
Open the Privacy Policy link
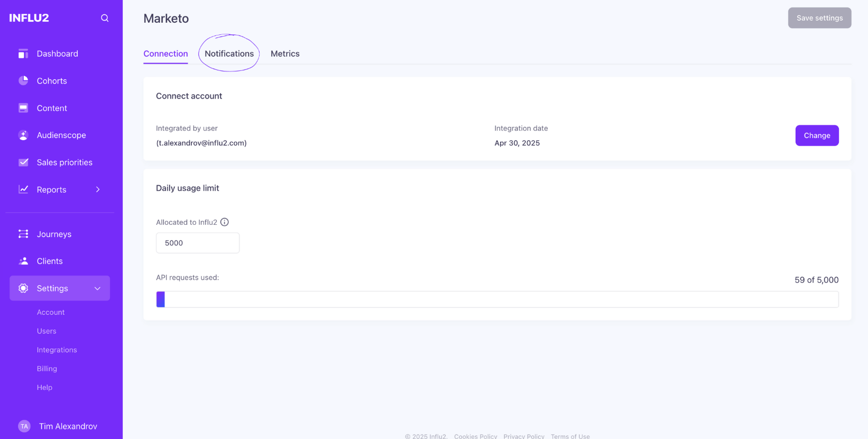[524, 436]
